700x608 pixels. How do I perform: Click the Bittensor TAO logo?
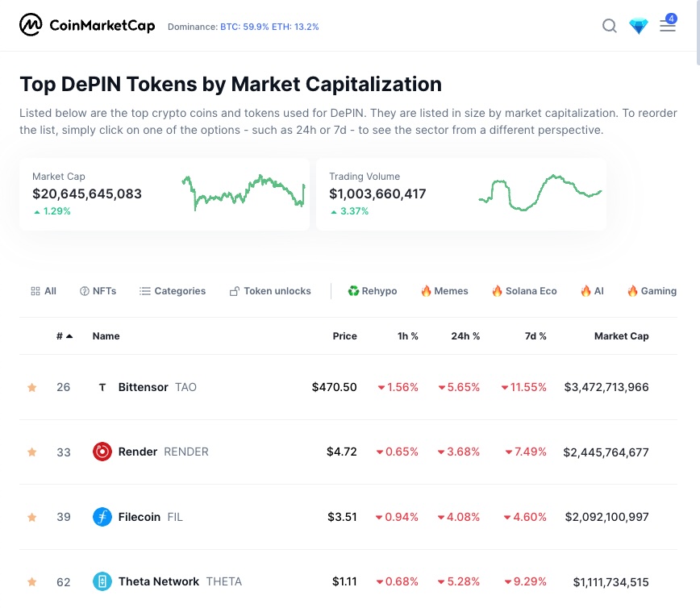(102, 387)
